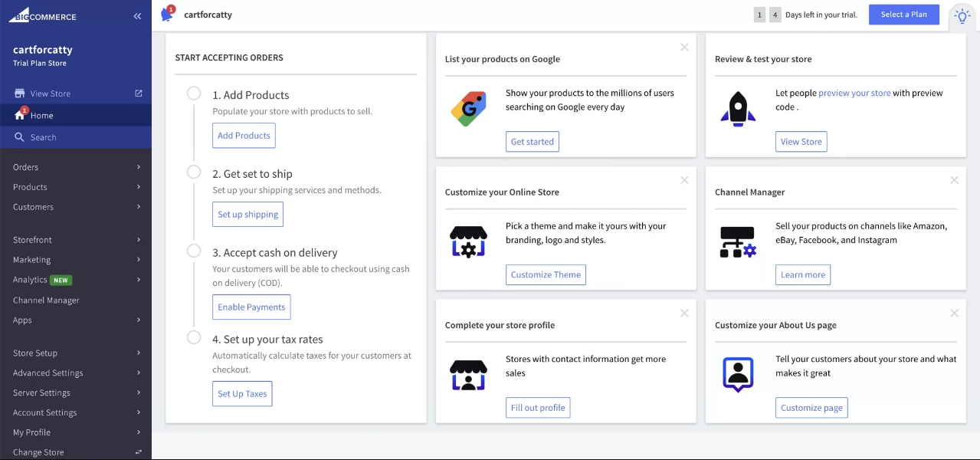Expand the Analytics menu chevron

pos(139,280)
